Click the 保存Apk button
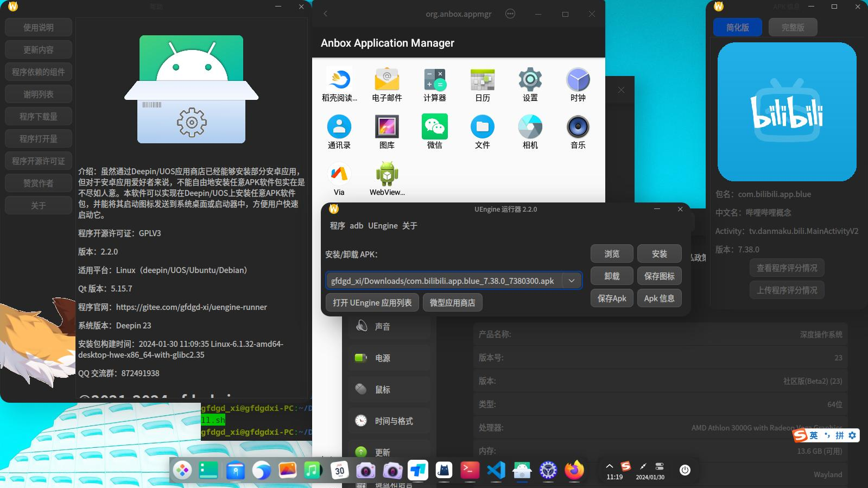Screen dimensions: 868x488 612,299
